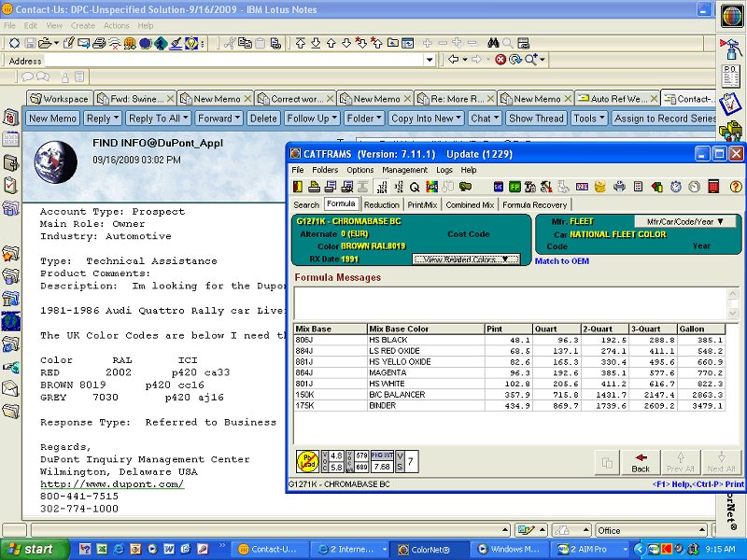The image size is (747, 560).
Task: Click the green FP icon in CATFRAMS toolbar
Action: tap(514, 187)
